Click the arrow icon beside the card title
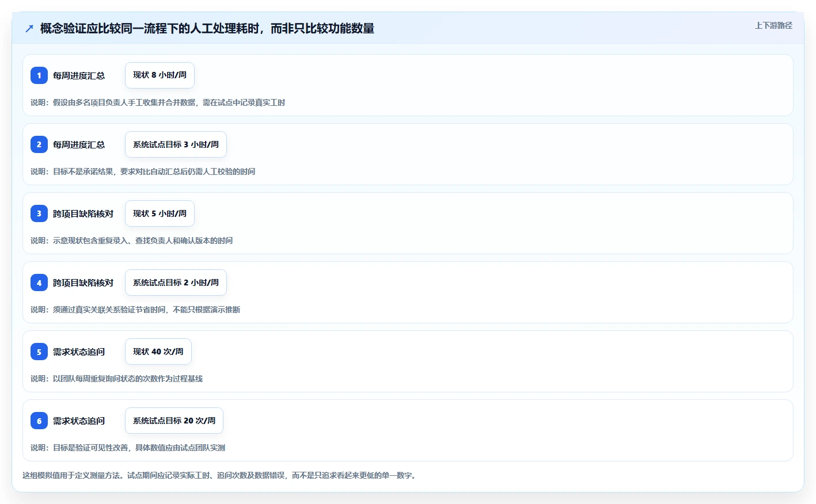Viewport: 816px width, 504px height. [x=29, y=28]
